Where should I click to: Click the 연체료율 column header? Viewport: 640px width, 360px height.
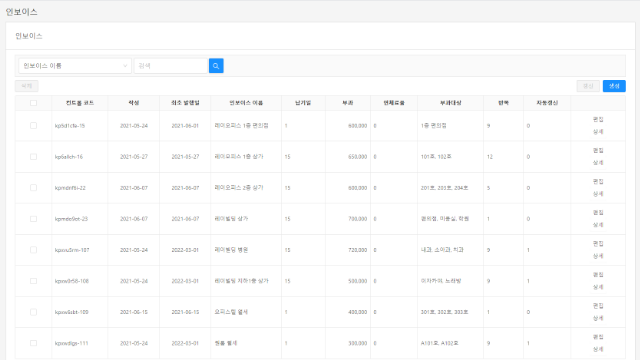(394, 103)
